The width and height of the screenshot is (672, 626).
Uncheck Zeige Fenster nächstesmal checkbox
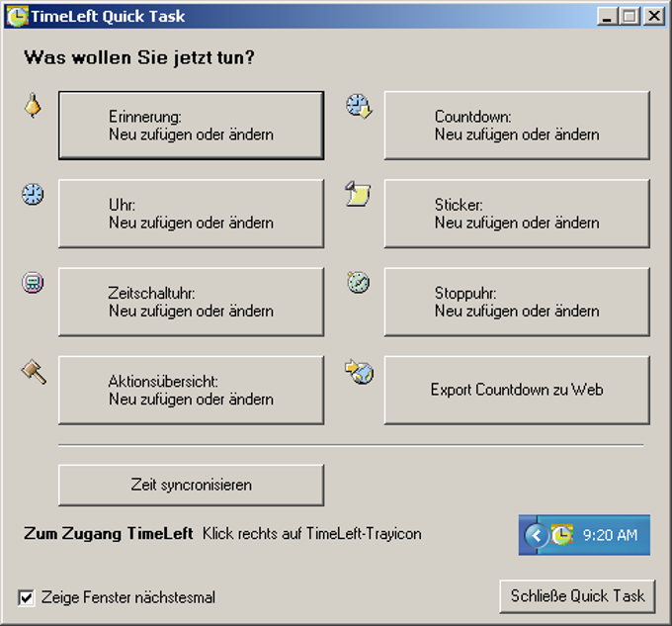pyautogui.click(x=26, y=597)
